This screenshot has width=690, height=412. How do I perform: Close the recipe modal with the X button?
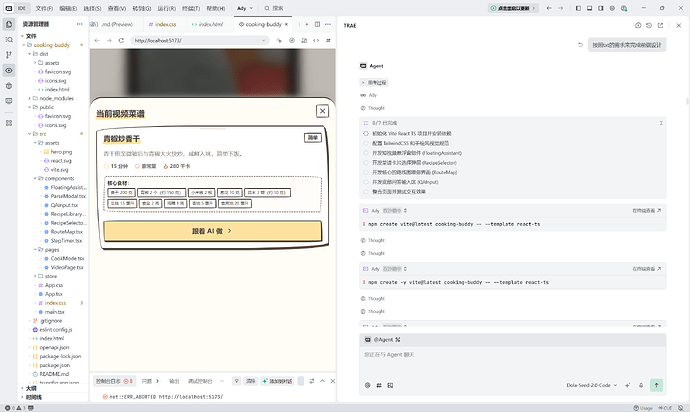coord(323,111)
